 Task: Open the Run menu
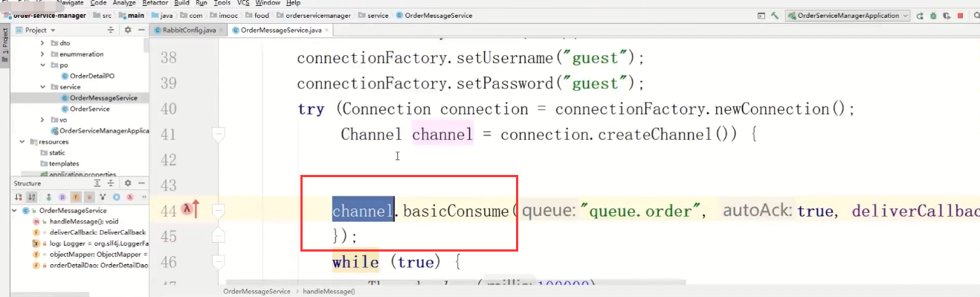(x=202, y=3)
